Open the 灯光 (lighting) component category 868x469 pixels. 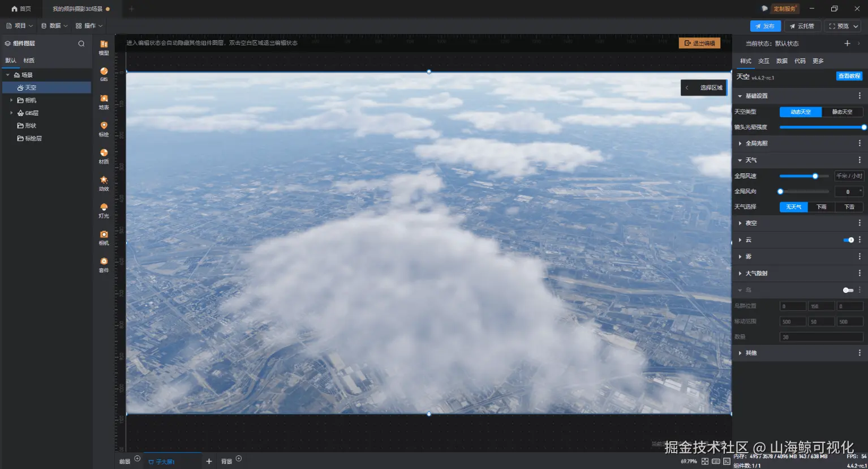[104, 211]
